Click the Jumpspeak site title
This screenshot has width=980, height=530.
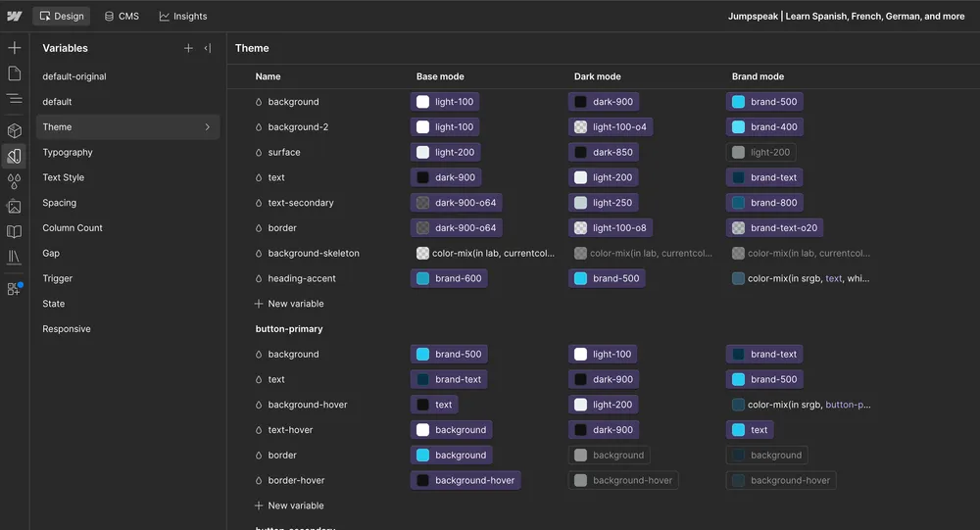tap(847, 17)
